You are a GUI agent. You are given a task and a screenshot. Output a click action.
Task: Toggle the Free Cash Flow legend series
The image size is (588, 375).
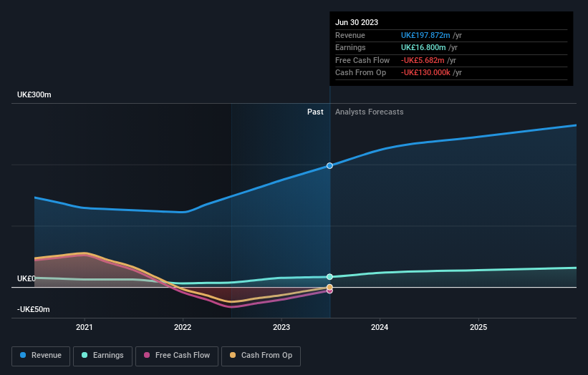(x=177, y=356)
